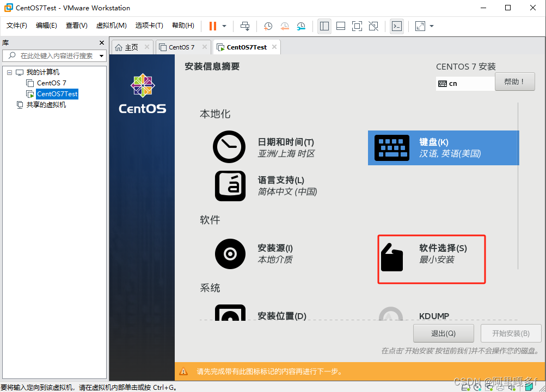This screenshot has width=546, height=392.
Task: Click the sound card icon in status bar
Action: coord(511,387)
